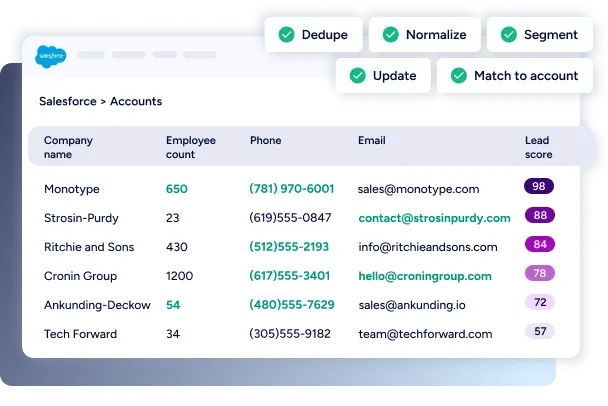Click lead score badge 72

point(540,302)
